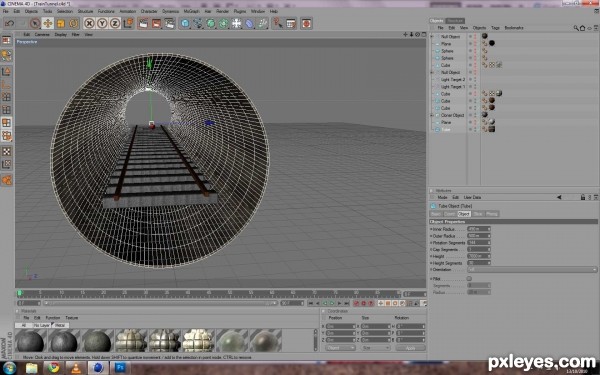Activate the Rotate tool
The height and width of the screenshot is (375, 600).
pyautogui.click(x=73, y=23)
